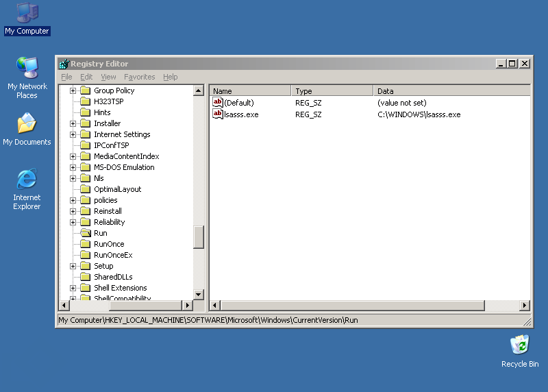Click the string icon beside lsasss.exe

218,114
